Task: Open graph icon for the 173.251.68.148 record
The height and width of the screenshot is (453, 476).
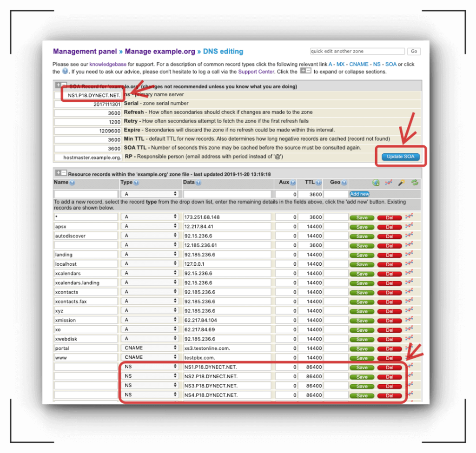Action: [409, 216]
